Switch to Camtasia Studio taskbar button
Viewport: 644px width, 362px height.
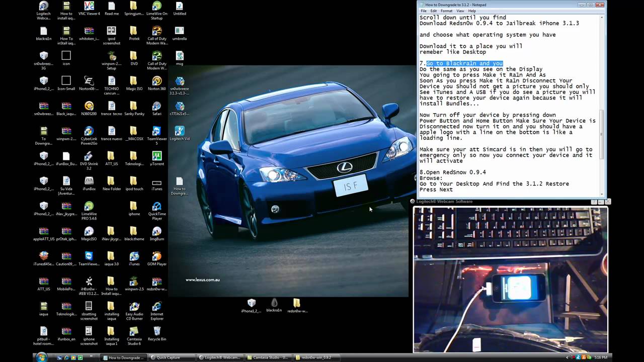269,357
